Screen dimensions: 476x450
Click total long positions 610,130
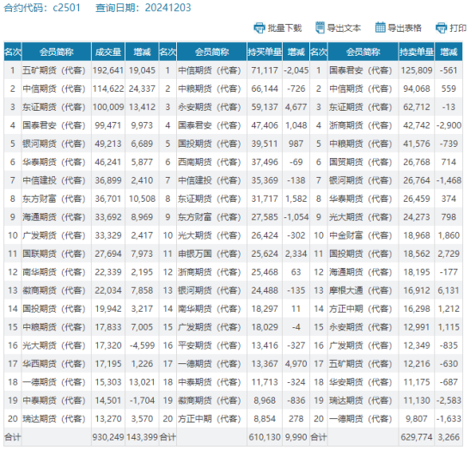tap(265, 437)
